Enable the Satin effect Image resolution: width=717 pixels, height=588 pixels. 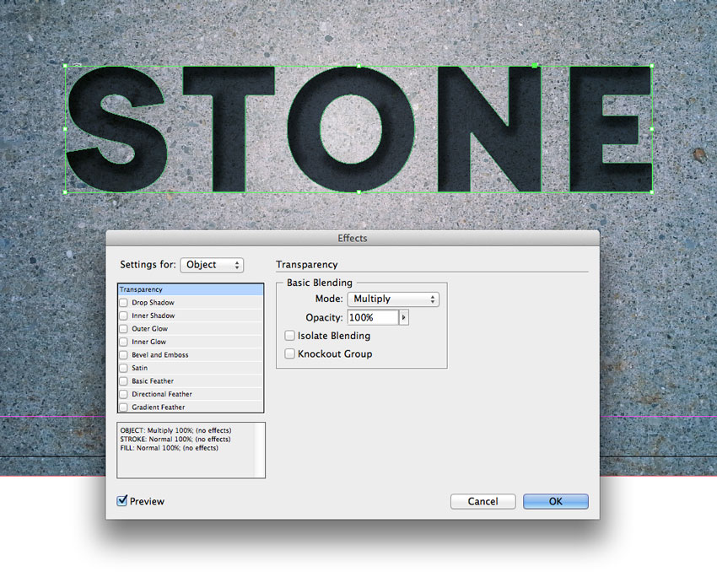(124, 368)
